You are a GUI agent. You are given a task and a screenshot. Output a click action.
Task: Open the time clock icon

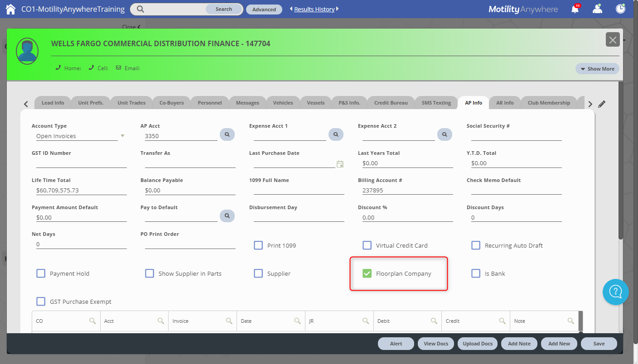point(621,9)
